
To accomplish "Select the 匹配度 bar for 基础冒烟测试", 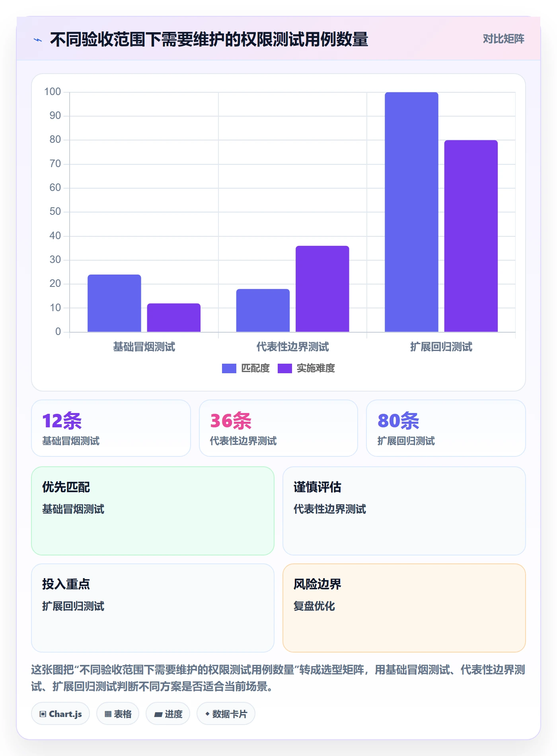I will pos(114,303).
